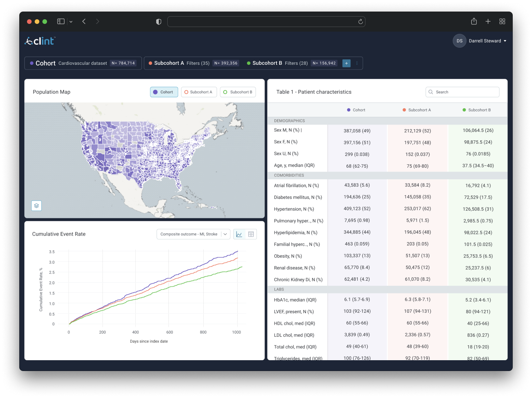Switch to table view icon
Image resolution: width=532 pixels, height=398 pixels.
click(251, 234)
